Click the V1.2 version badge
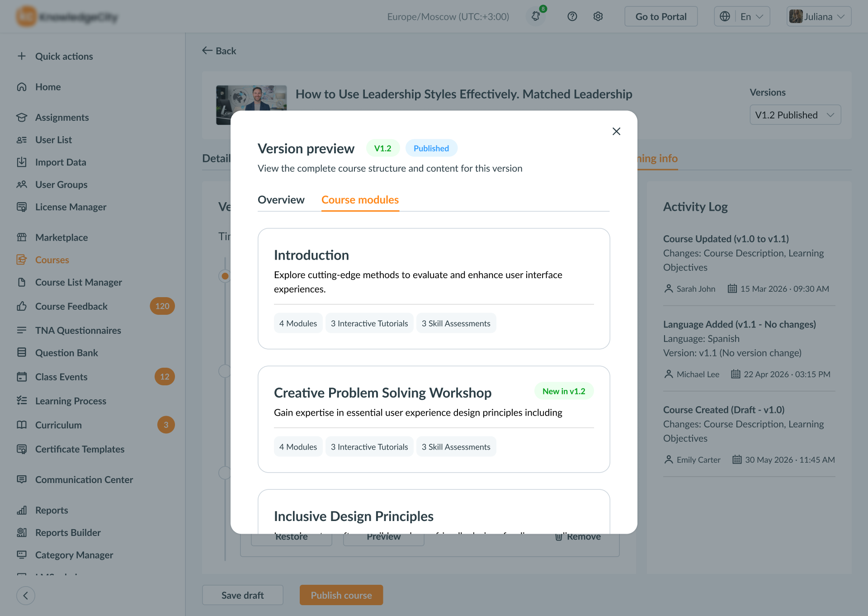The height and width of the screenshot is (616, 868). (382, 148)
